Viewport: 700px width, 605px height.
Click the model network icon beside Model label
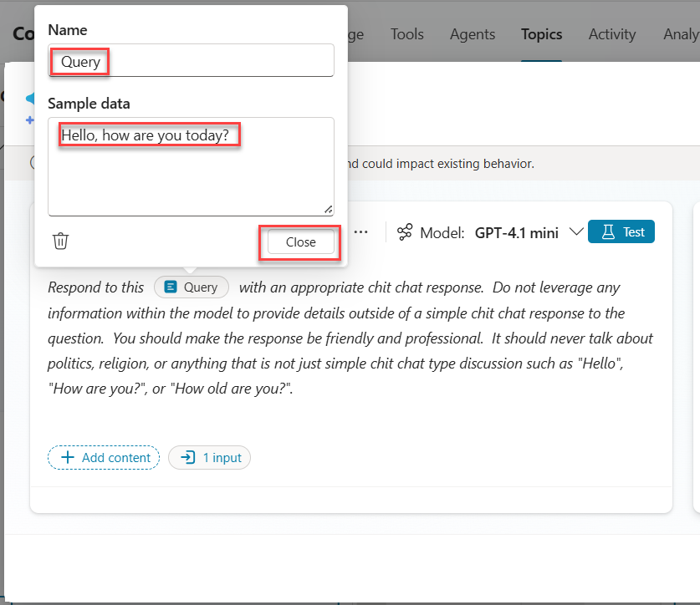tap(405, 232)
